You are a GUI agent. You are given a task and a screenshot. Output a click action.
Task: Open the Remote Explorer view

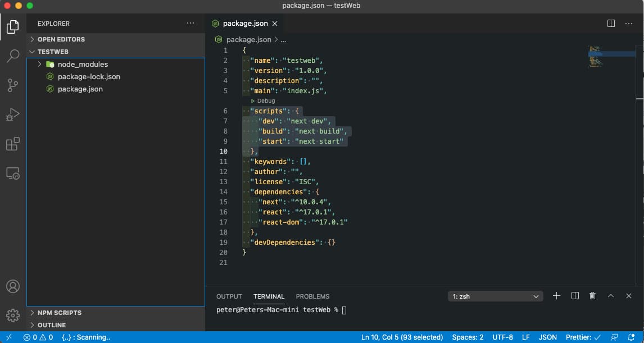click(13, 173)
